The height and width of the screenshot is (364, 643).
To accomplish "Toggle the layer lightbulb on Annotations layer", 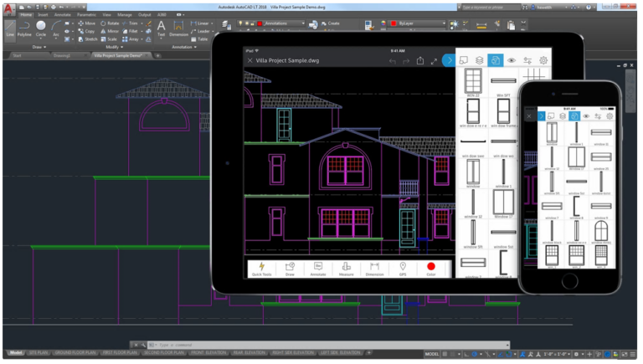I will 240,23.
